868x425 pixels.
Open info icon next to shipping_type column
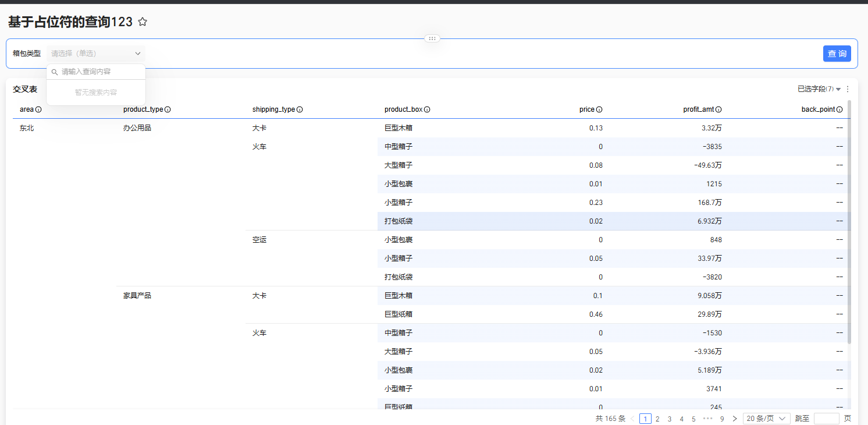(300, 109)
